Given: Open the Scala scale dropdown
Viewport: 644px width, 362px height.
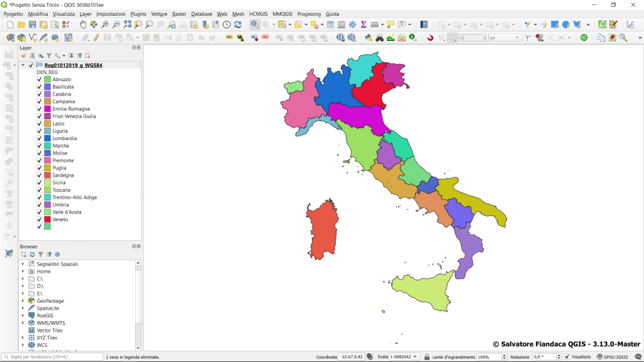Looking at the screenshot, I should point(416,357).
